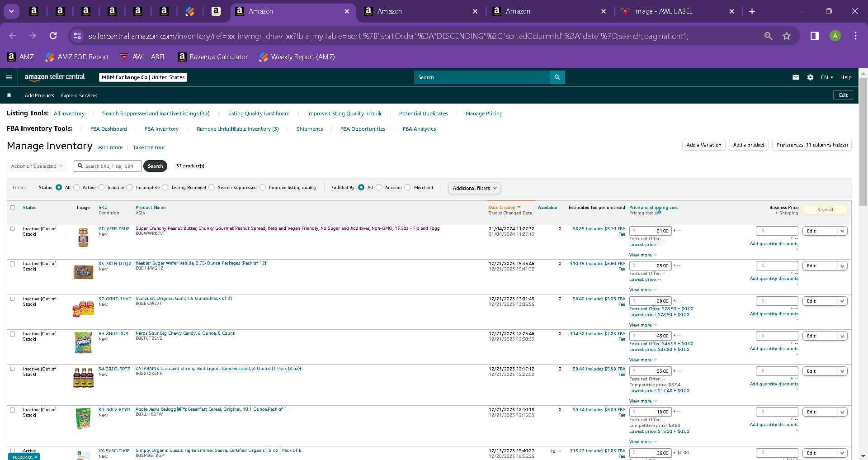The width and height of the screenshot is (868, 460).
Task: Open Edit dropdown arrow for 3P-OONZ-1HYC
Action: pos(842,301)
